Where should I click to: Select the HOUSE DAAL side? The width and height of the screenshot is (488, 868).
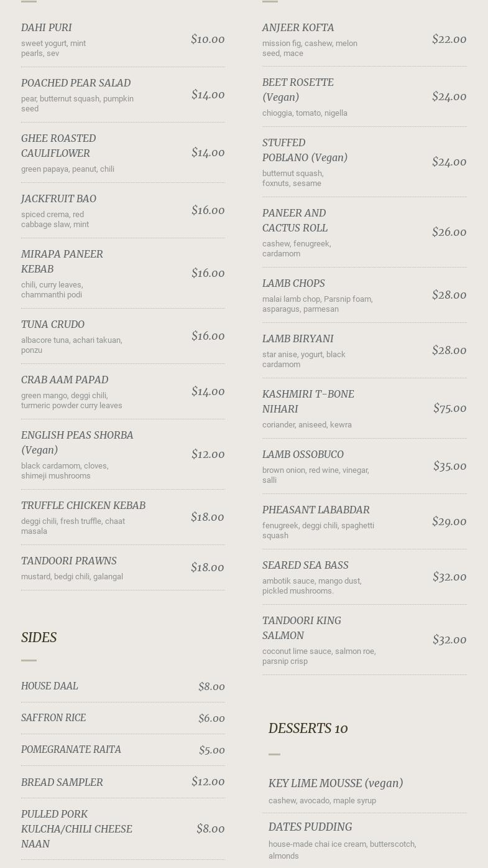click(x=50, y=686)
